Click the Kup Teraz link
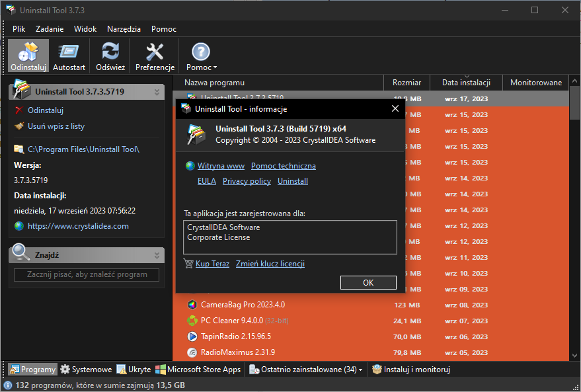 point(212,264)
